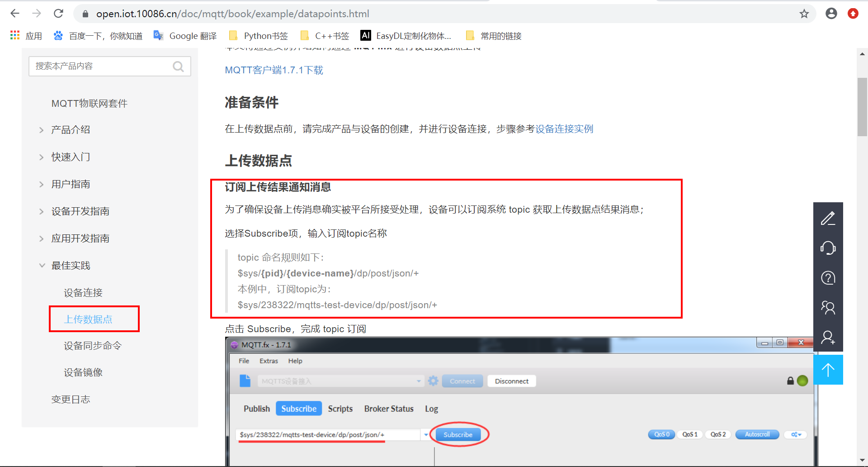The width and height of the screenshot is (868, 467).
Task: Click the search magnifier icon in sidebar
Action: (x=179, y=67)
